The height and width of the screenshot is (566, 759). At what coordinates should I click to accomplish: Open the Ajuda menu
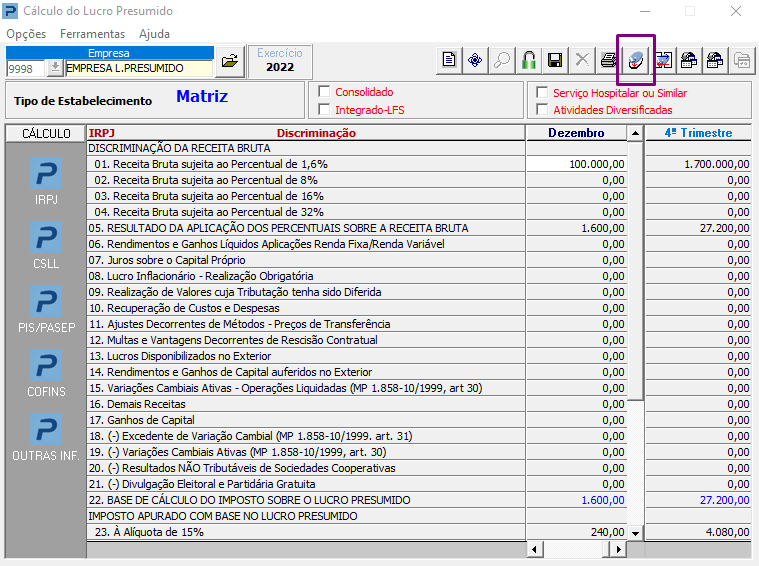(154, 34)
